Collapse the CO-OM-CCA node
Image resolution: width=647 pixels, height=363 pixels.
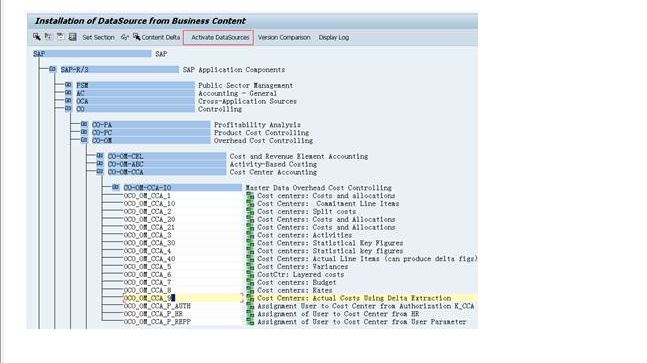tap(100, 172)
